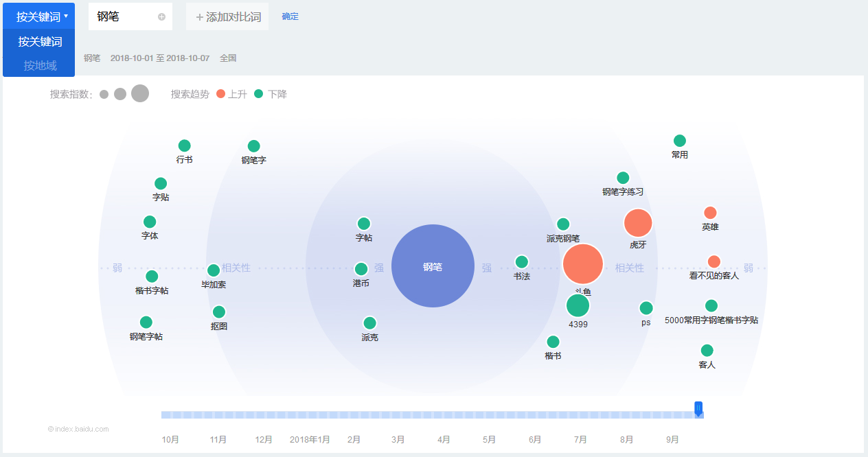
Task: Click the 3月 marker on the timeline
Action: [398, 439]
